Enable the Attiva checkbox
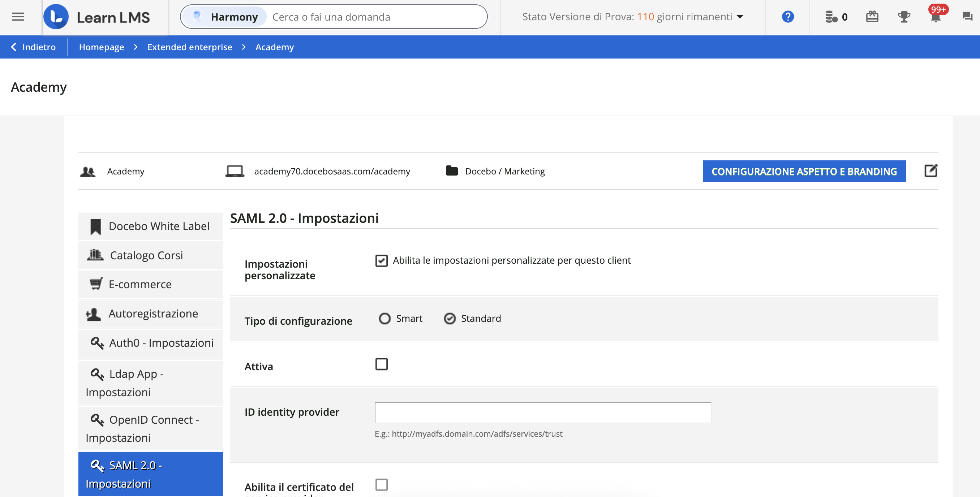Image resolution: width=980 pixels, height=497 pixels. tap(382, 364)
